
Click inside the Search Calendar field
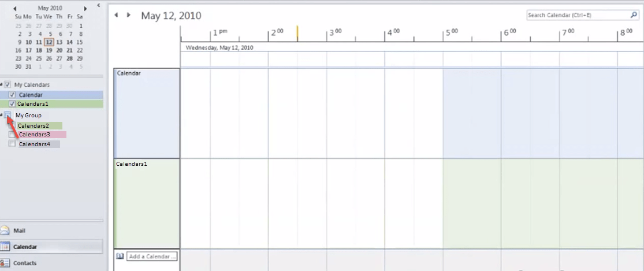(576, 15)
